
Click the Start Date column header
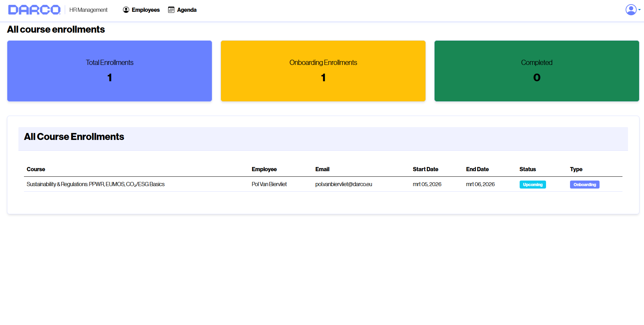425,169
